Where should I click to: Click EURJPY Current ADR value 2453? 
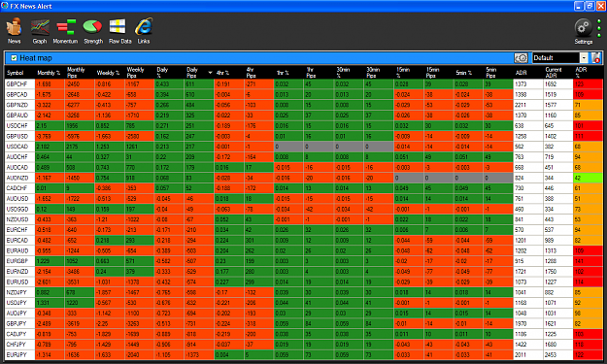pos(557,354)
